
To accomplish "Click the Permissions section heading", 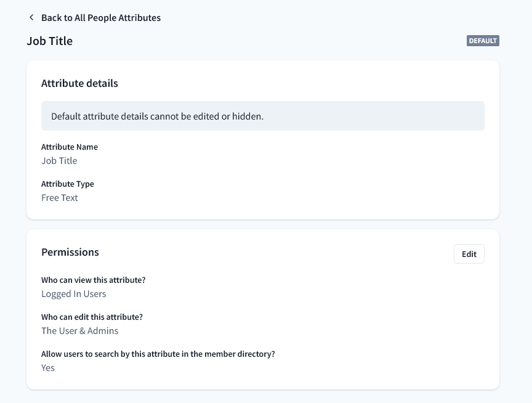I will (x=70, y=252).
